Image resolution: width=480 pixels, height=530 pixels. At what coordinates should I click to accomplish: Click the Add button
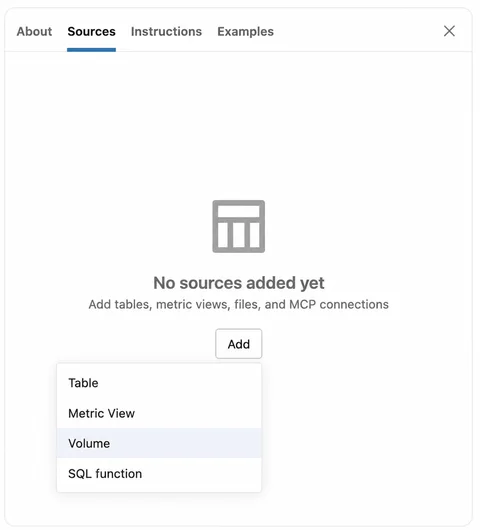point(238,344)
